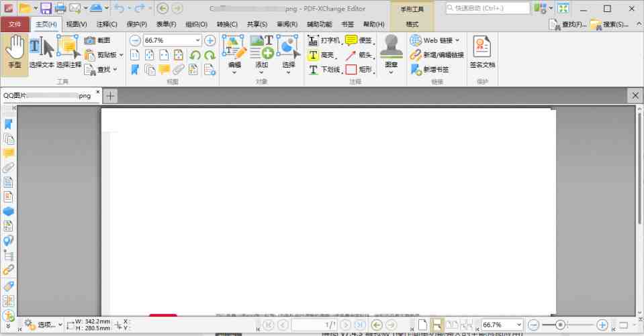Screen dimensions: 644x336
Task: Rotate the view clockwise
Action: point(210,55)
